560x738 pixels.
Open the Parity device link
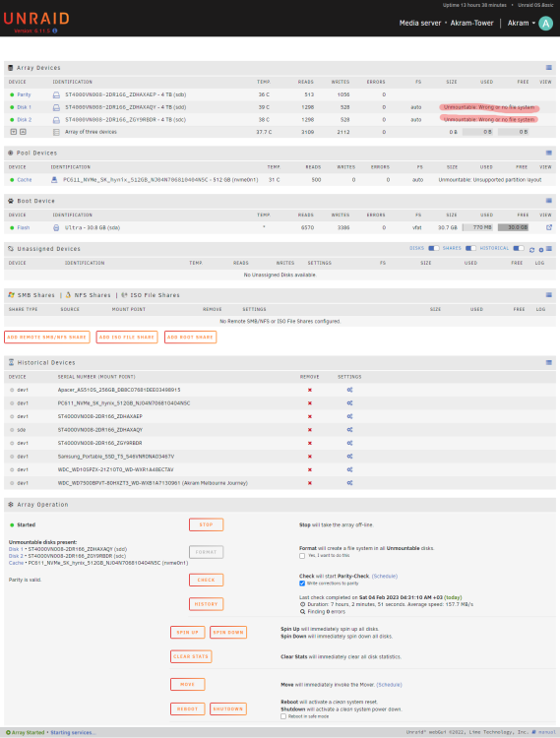(x=24, y=94)
